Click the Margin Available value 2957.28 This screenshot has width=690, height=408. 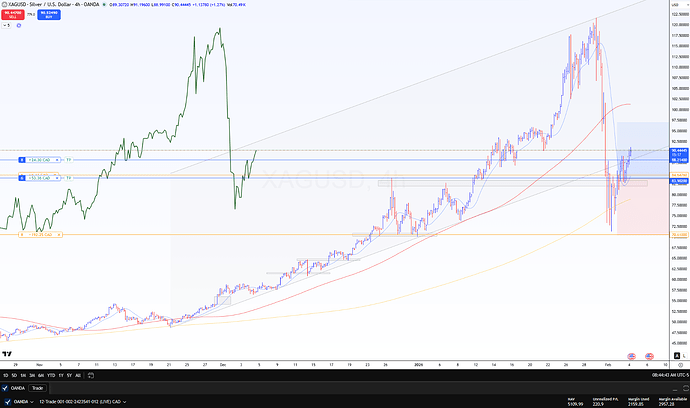666,404
